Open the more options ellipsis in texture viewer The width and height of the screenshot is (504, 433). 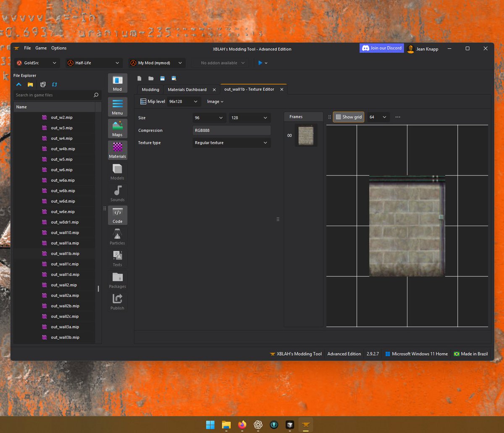398,117
